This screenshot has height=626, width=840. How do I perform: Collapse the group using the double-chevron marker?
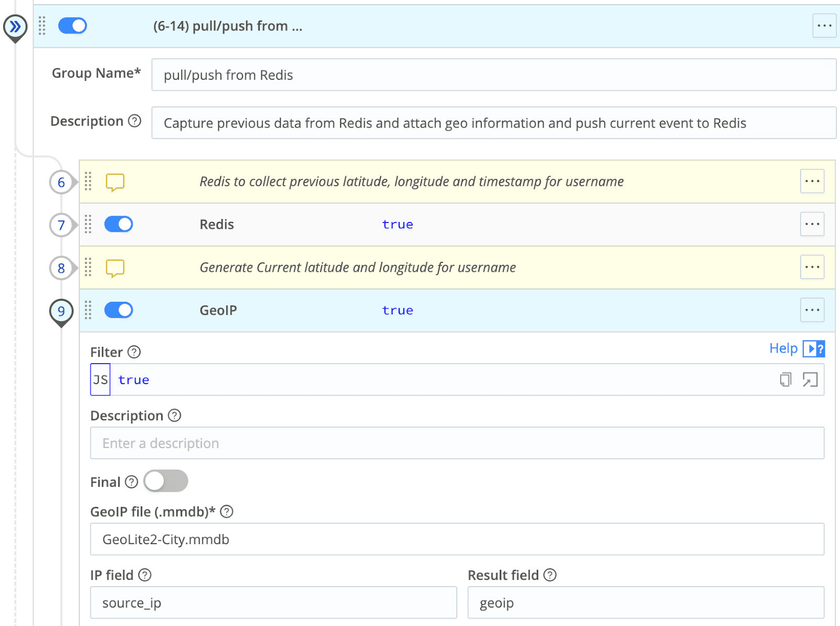coord(15,26)
